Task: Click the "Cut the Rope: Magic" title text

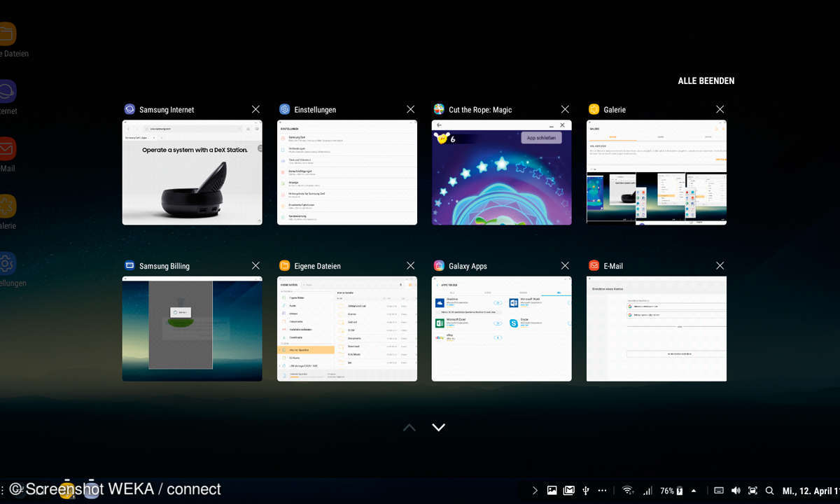Action: [480, 110]
